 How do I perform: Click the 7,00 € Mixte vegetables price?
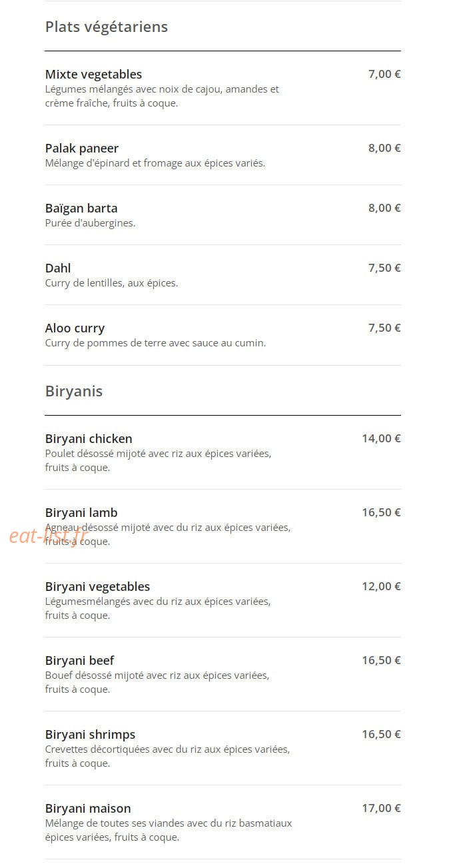pos(384,74)
